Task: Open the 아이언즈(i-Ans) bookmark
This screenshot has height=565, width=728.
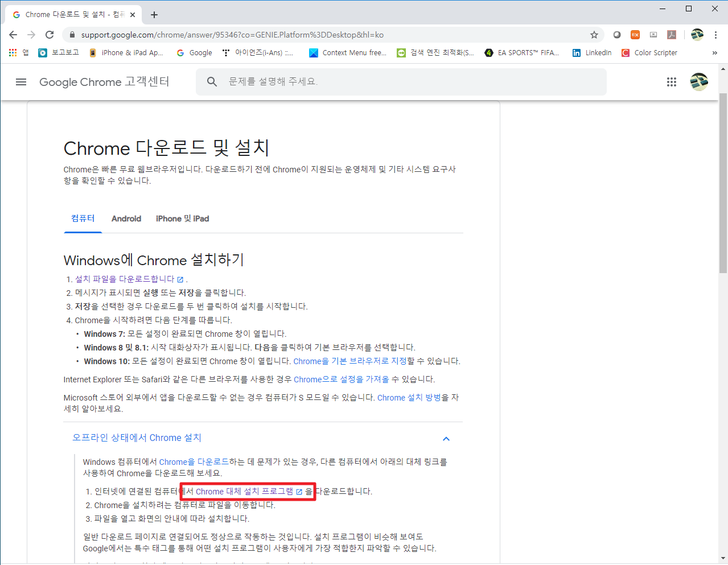Action: tap(258, 52)
